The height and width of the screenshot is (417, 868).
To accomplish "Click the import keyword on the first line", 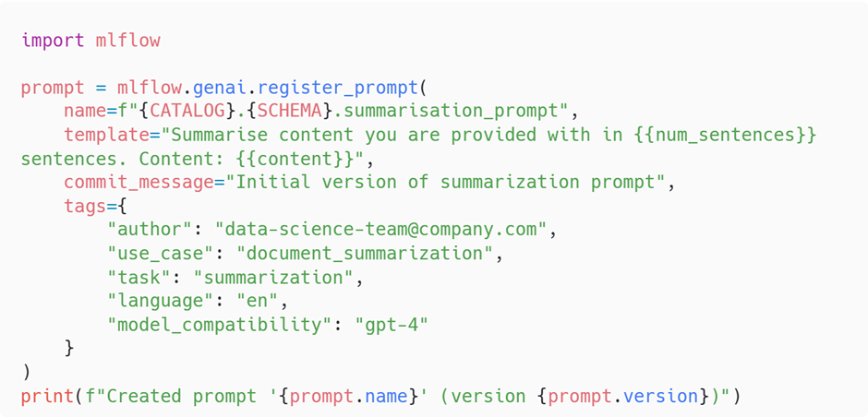I will point(53,41).
